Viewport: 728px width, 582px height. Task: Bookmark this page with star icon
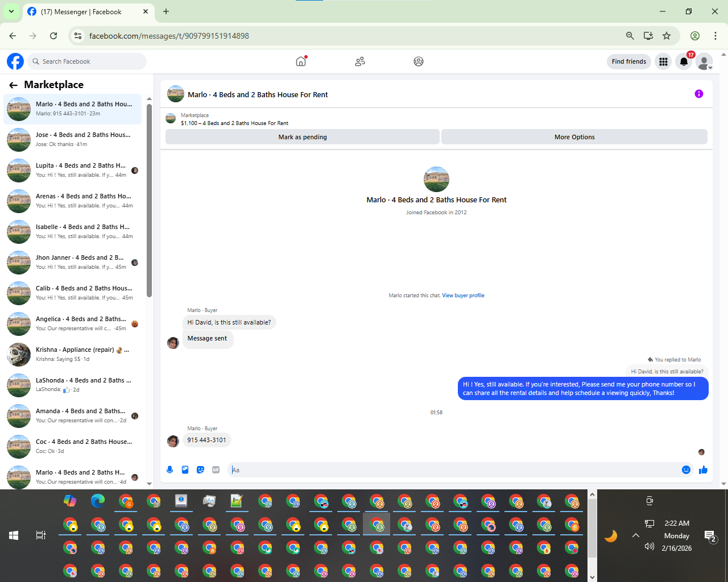coord(667,36)
